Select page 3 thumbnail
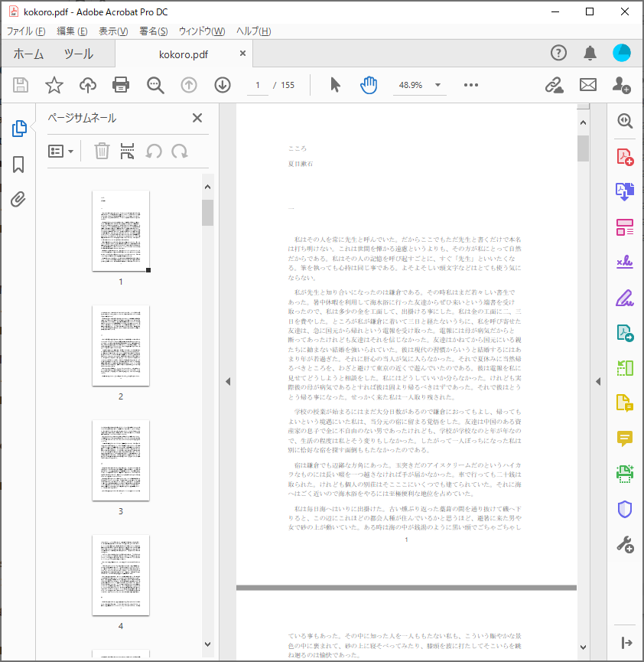 [121, 460]
